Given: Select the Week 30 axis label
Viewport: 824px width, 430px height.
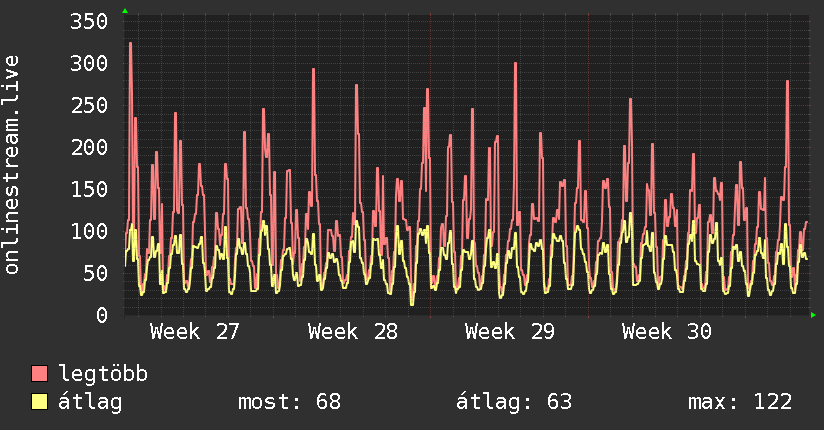Looking at the screenshot, I should (x=667, y=332).
